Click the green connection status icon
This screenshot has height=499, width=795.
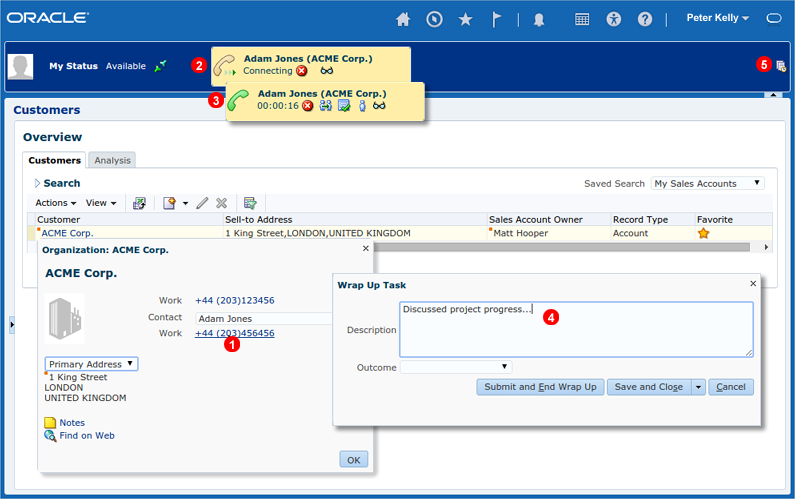click(161, 66)
